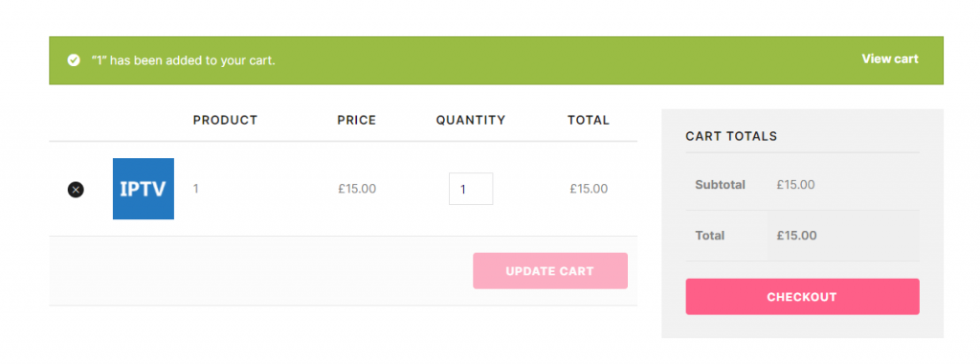980x364 pixels.
Task: Click the "has been added to your cart" message
Action: (x=192, y=60)
